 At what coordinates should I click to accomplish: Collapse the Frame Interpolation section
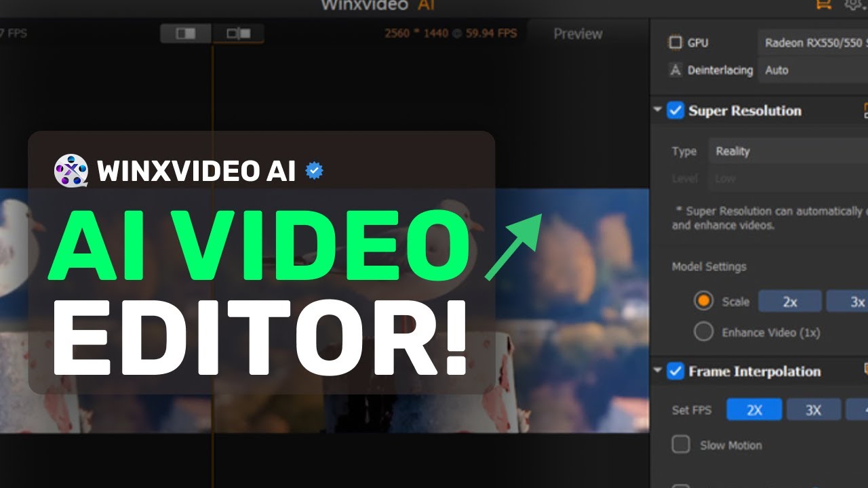pyautogui.click(x=657, y=371)
